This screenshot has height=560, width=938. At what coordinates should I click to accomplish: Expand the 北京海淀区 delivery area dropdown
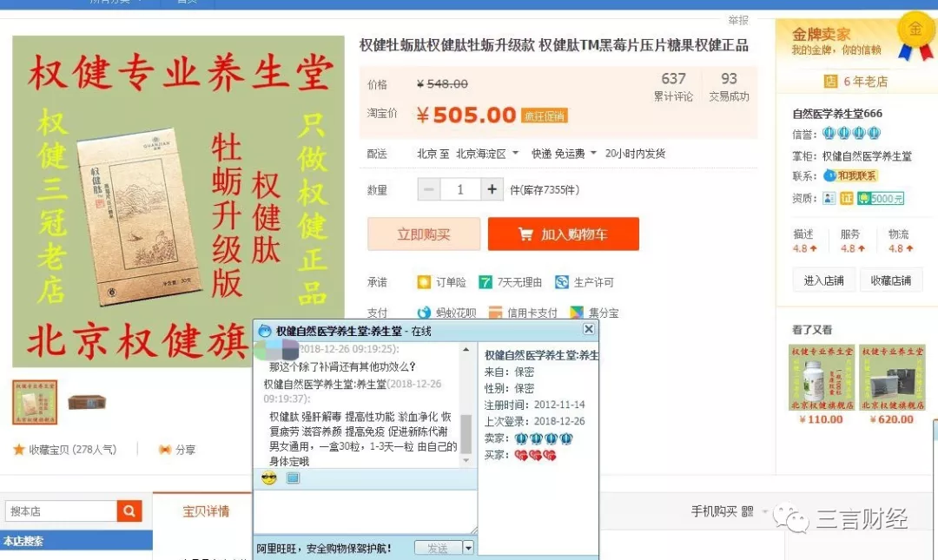pos(515,153)
